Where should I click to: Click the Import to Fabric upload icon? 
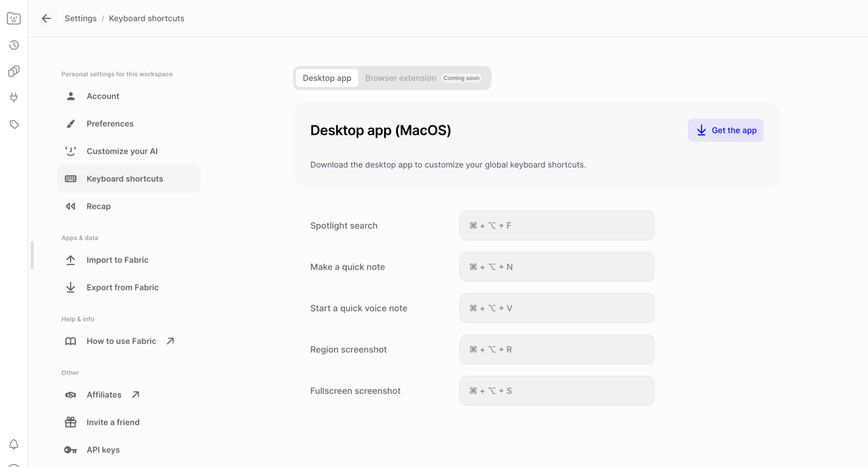[x=71, y=260]
